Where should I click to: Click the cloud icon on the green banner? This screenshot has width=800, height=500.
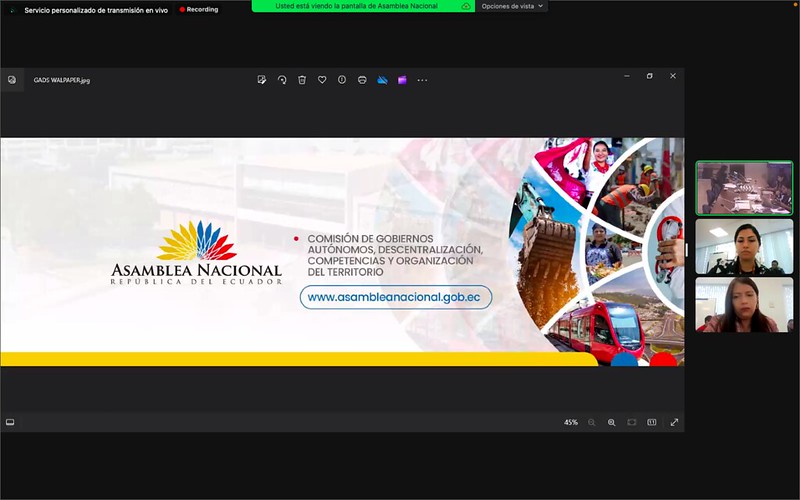(x=465, y=6)
